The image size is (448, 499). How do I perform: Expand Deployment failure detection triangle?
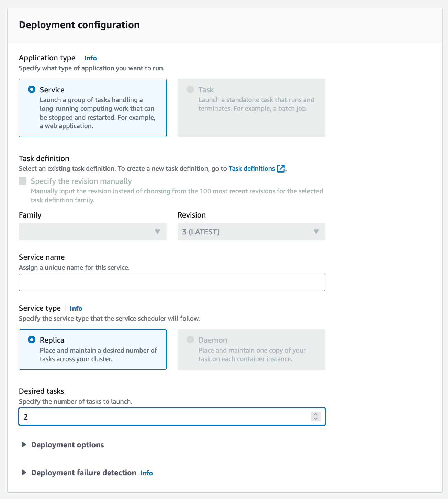24,473
